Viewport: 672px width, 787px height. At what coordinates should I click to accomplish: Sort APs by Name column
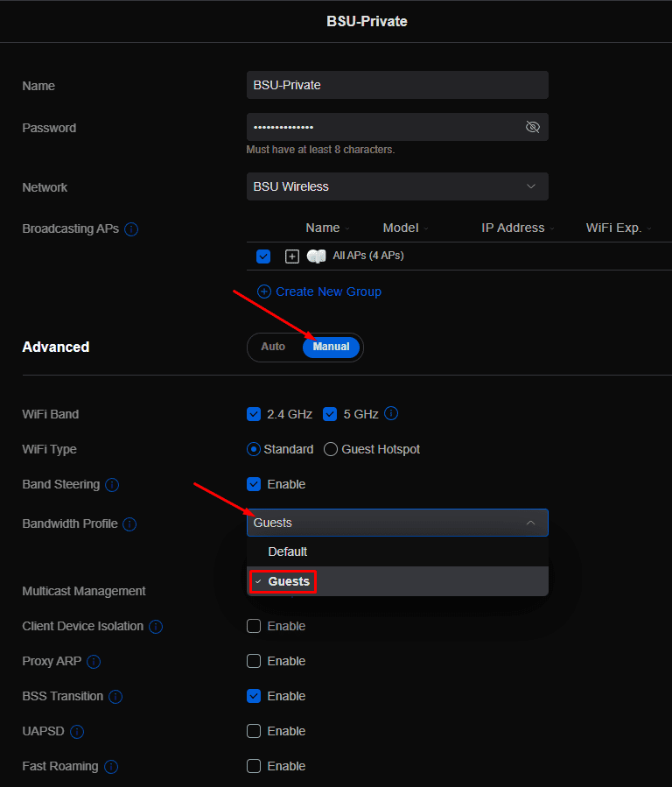tap(327, 228)
